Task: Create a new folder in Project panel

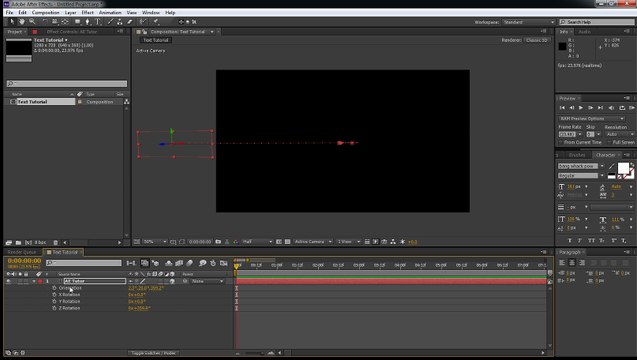Action: (x=18, y=243)
